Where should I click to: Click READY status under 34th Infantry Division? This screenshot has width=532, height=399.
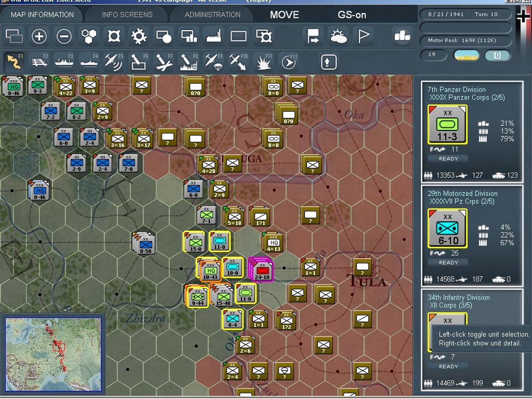[448, 366]
